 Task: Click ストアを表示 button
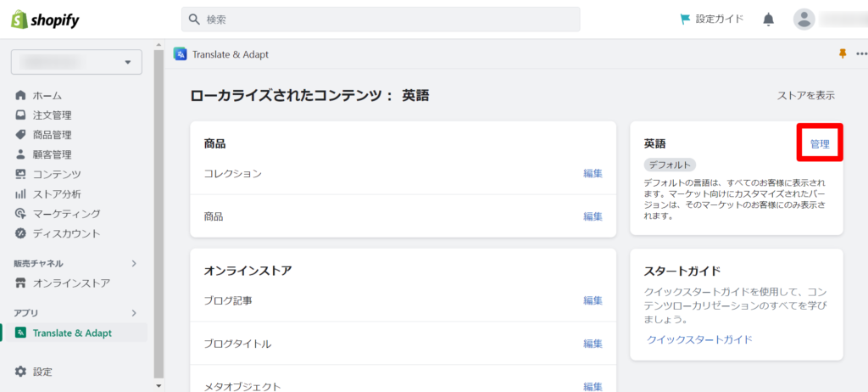click(806, 95)
